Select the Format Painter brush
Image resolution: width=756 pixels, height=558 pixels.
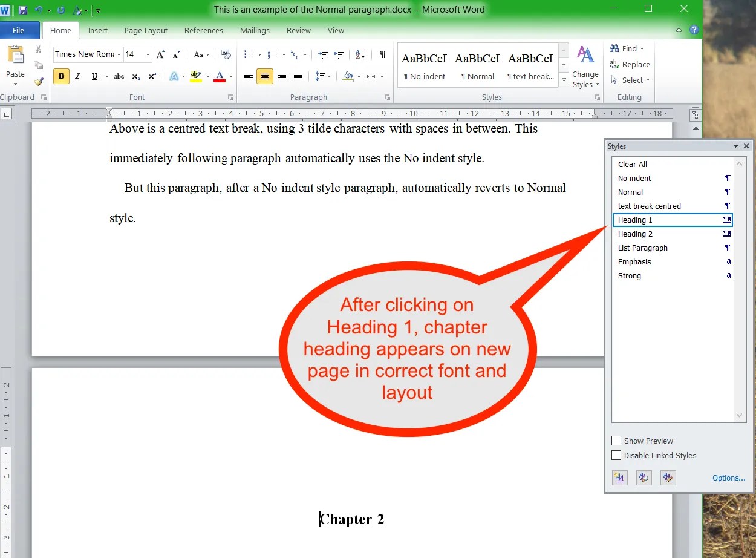[39, 81]
